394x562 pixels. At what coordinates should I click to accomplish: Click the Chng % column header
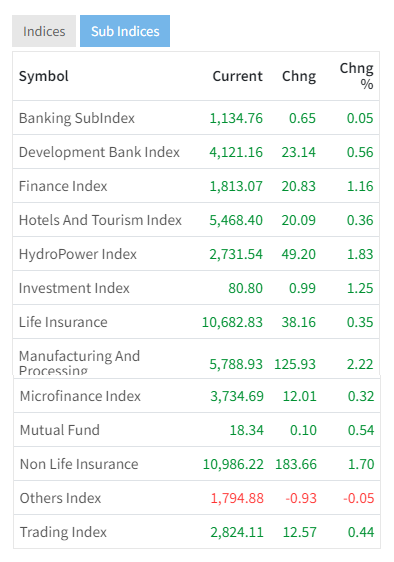point(356,76)
